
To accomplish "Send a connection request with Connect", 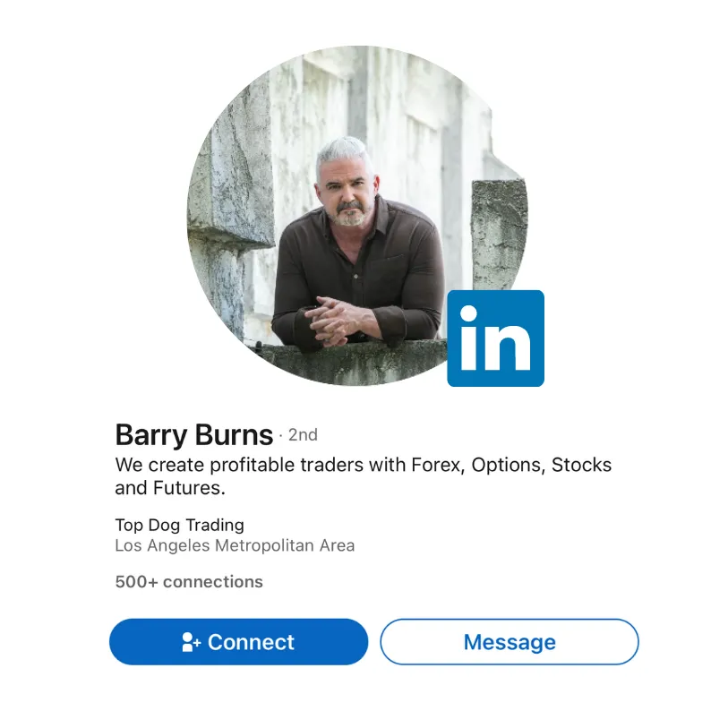I will pos(239,642).
